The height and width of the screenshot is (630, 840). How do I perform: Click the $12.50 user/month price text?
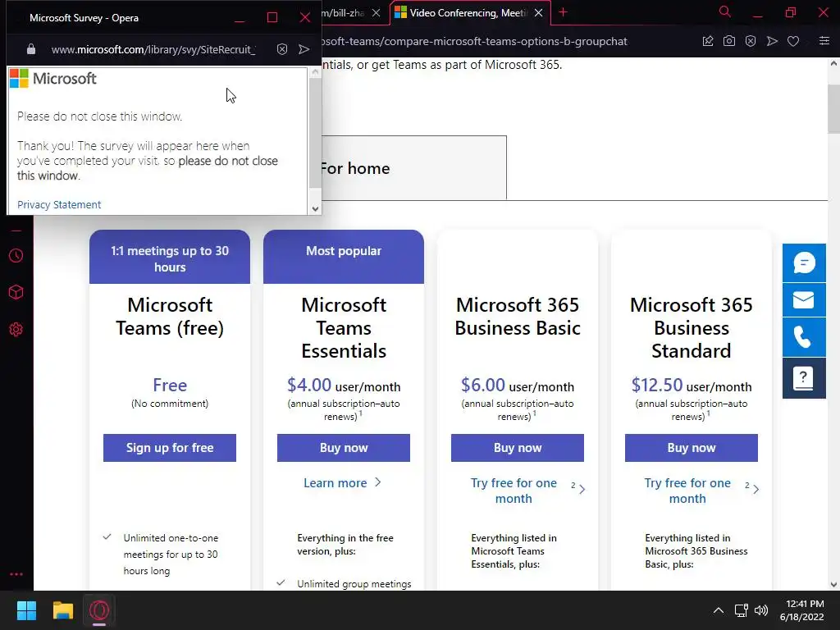pos(691,386)
